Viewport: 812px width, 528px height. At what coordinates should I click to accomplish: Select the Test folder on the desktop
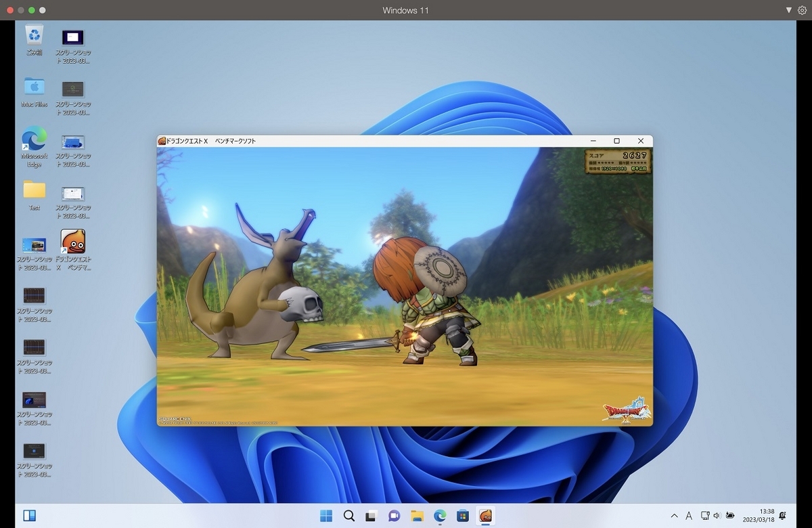tap(34, 196)
